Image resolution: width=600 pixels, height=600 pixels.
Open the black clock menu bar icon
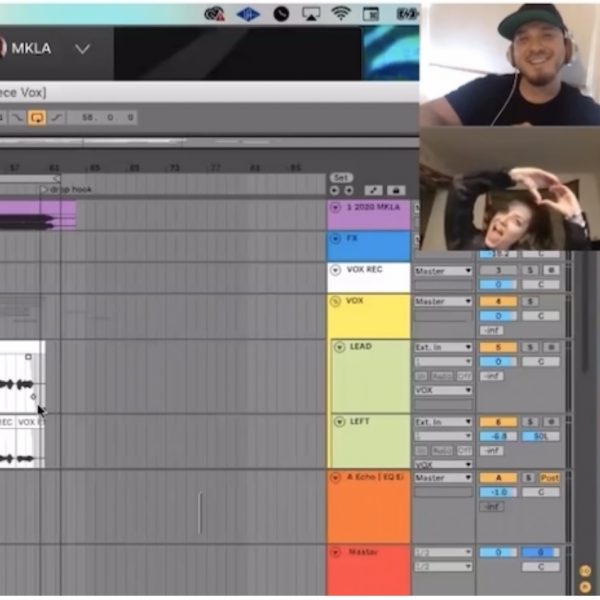(281, 14)
